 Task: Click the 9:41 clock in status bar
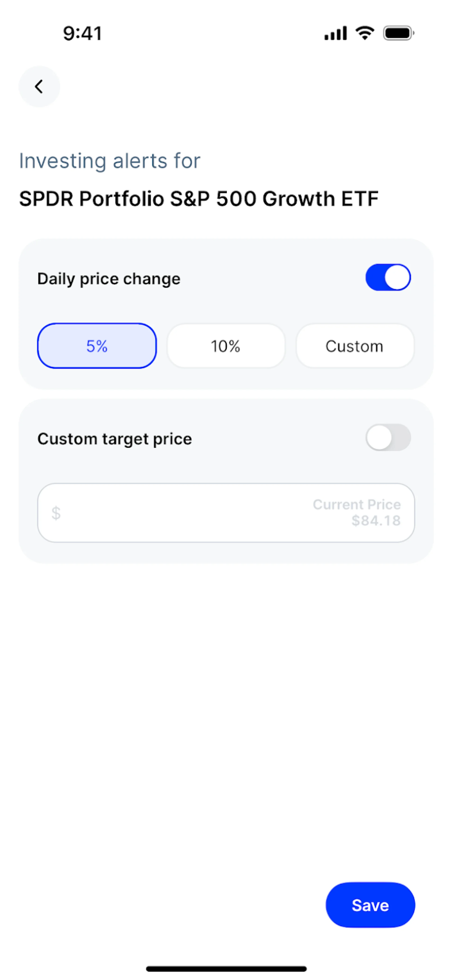pos(82,33)
